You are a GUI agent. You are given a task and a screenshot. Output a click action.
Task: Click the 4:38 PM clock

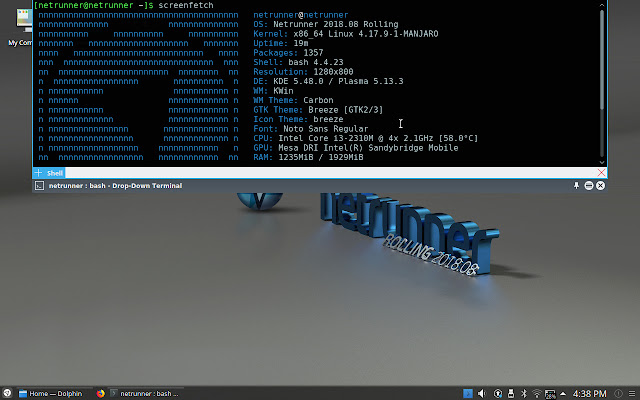click(x=589, y=393)
